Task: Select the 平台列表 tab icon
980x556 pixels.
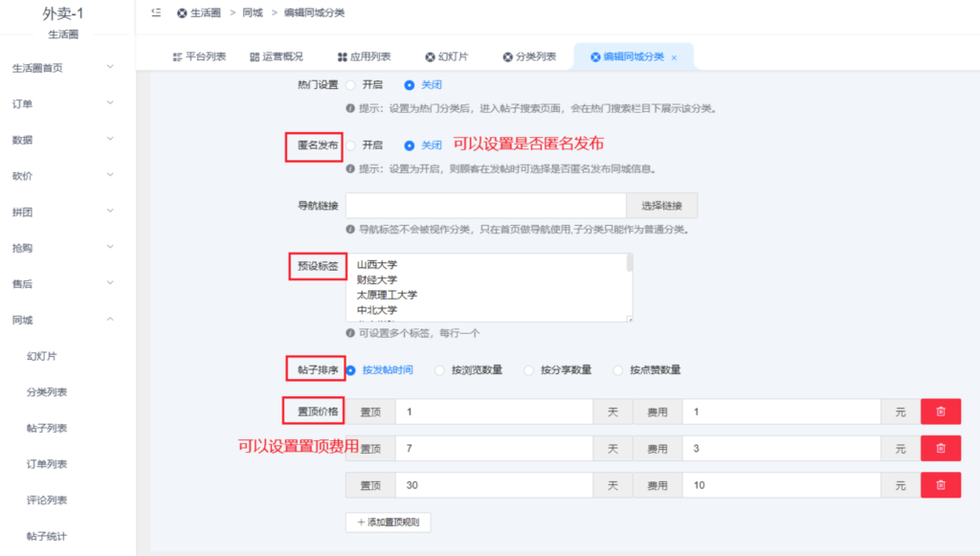Action: tap(178, 56)
